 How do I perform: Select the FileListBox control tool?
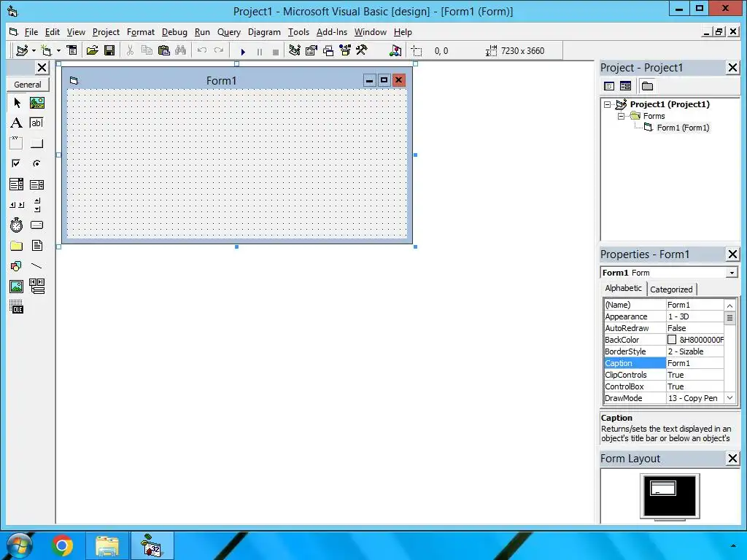36,246
